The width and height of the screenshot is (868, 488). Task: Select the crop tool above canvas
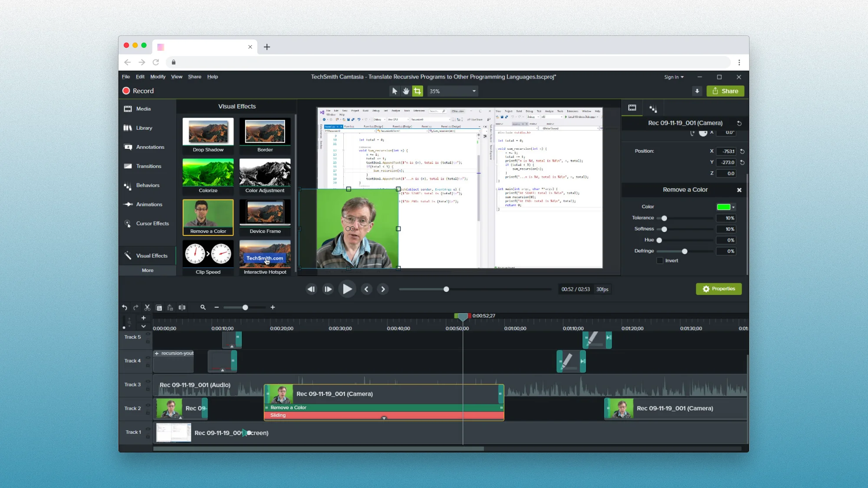coord(417,91)
